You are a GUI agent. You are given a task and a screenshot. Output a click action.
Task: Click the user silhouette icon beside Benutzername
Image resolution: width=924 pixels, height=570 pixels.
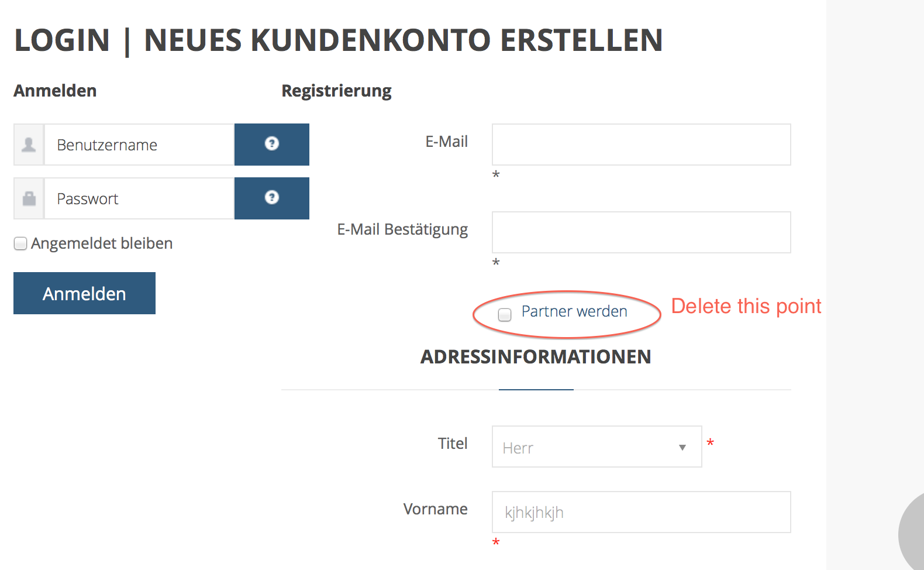tap(29, 145)
